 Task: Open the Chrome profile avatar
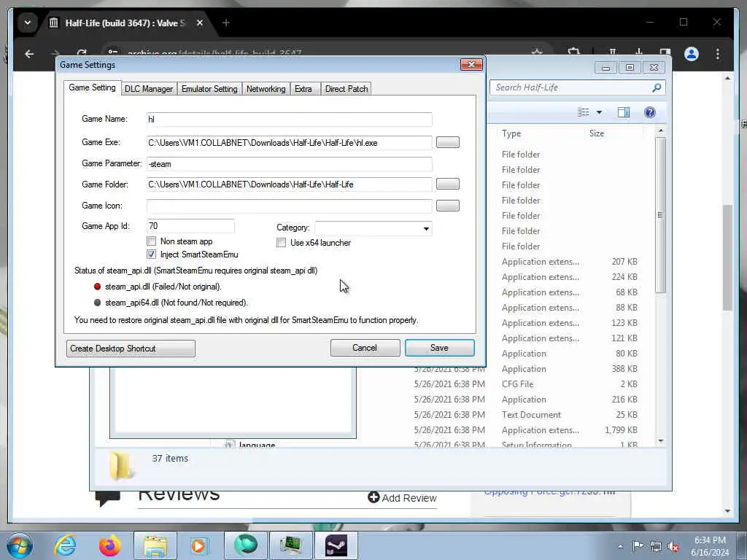[x=692, y=54]
